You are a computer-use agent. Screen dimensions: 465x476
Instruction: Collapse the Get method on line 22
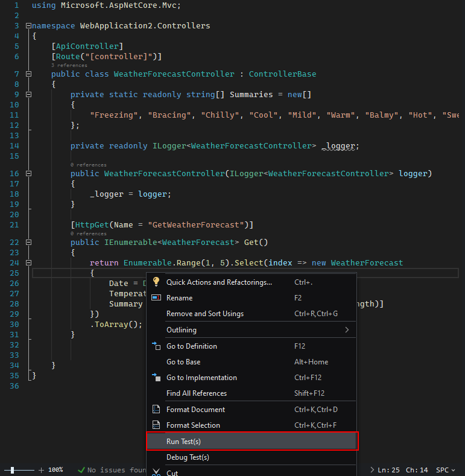[x=28, y=243]
